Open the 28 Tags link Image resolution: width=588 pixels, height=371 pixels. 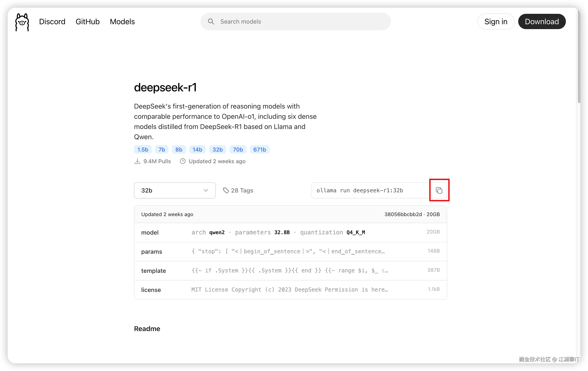pos(242,190)
